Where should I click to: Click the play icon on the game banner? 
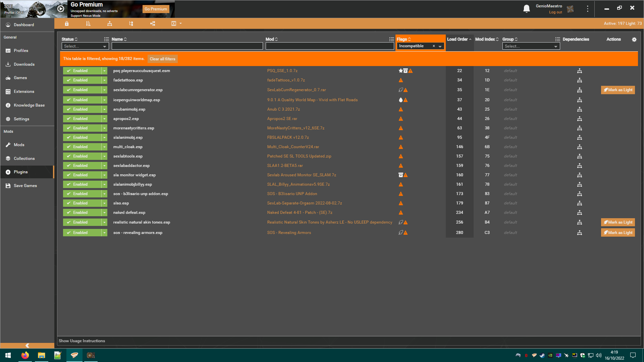(60, 9)
